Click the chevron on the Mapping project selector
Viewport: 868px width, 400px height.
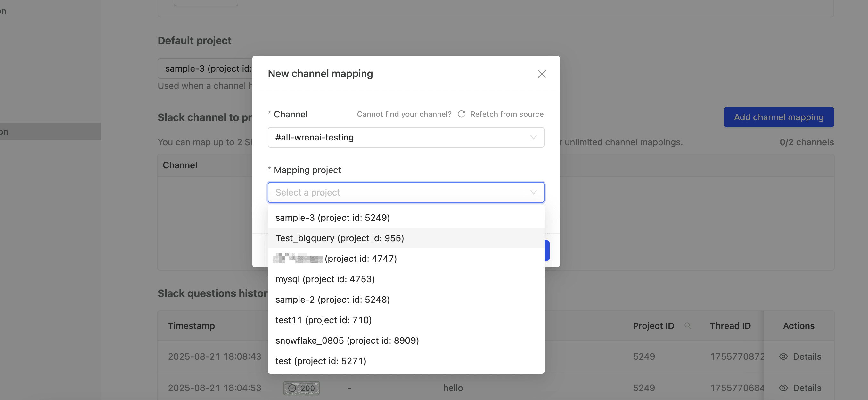click(533, 192)
